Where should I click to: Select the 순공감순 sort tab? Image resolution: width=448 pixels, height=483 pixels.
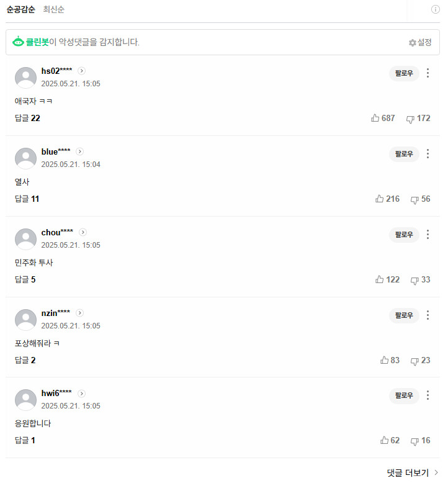pyautogui.click(x=20, y=9)
